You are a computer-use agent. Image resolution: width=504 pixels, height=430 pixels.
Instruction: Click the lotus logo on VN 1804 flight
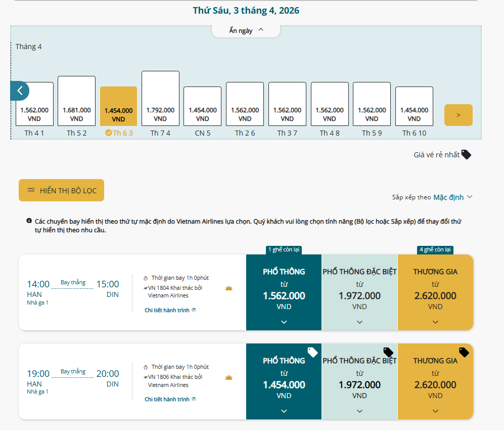pyautogui.click(x=228, y=288)
